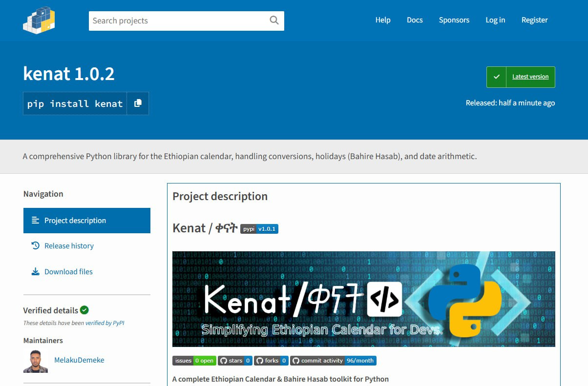This screenshot has width=588, height=386.
Task: Click the pypi v1.0.1 badge
Action: [259, 228]
